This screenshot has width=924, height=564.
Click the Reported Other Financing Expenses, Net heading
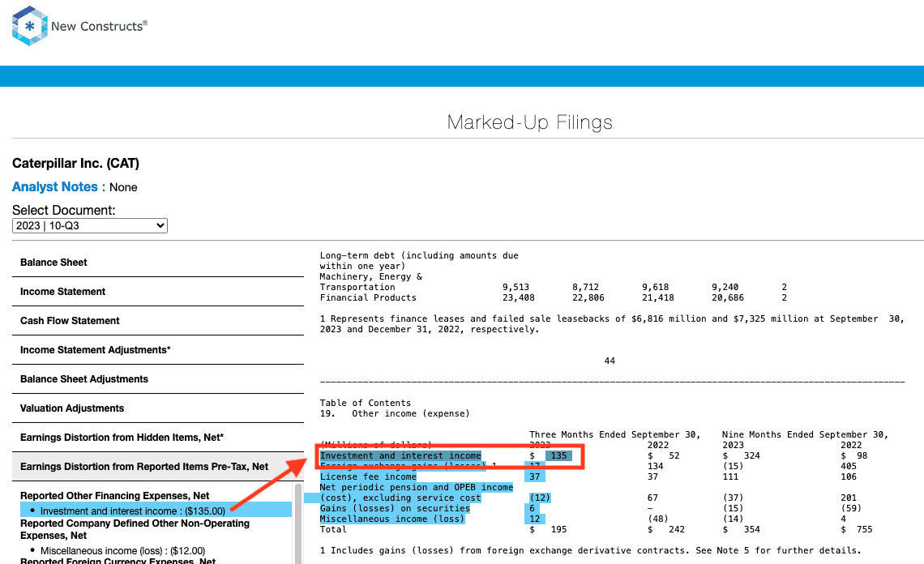point(115,496)
